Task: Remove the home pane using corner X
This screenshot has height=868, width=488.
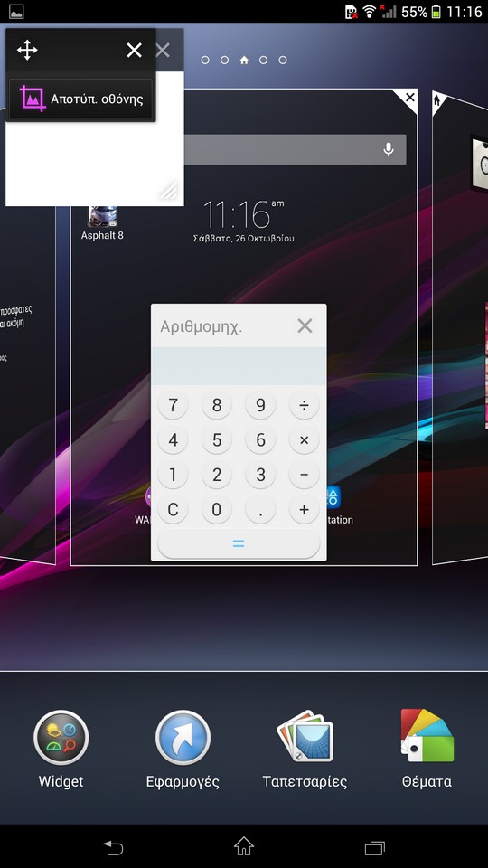Action: pos(409,98)
